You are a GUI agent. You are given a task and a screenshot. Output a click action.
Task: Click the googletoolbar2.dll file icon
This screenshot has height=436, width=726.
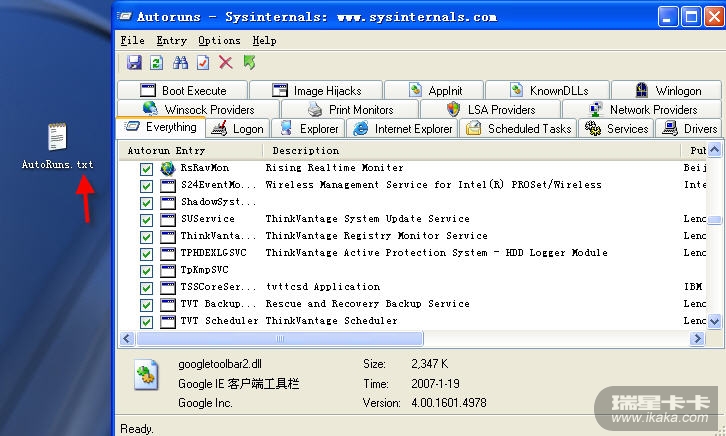146,375
